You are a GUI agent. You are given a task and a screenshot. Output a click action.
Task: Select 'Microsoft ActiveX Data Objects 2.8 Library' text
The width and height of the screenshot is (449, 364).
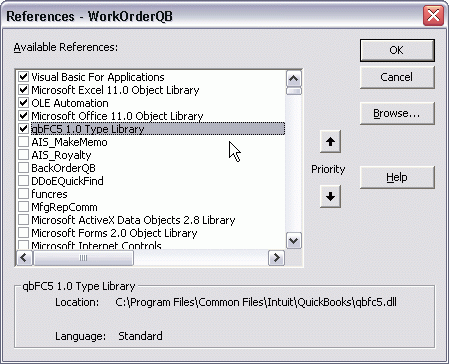click(133, 220)
